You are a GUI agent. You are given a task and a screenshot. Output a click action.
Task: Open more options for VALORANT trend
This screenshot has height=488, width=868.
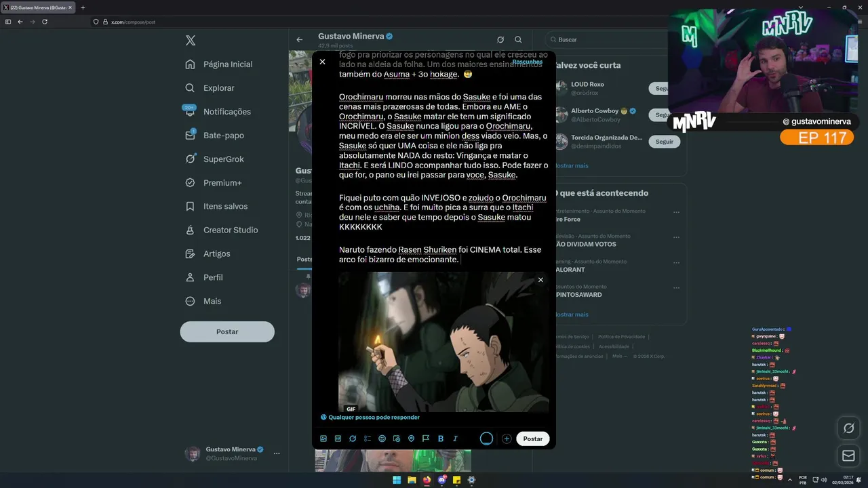point(676,262)
